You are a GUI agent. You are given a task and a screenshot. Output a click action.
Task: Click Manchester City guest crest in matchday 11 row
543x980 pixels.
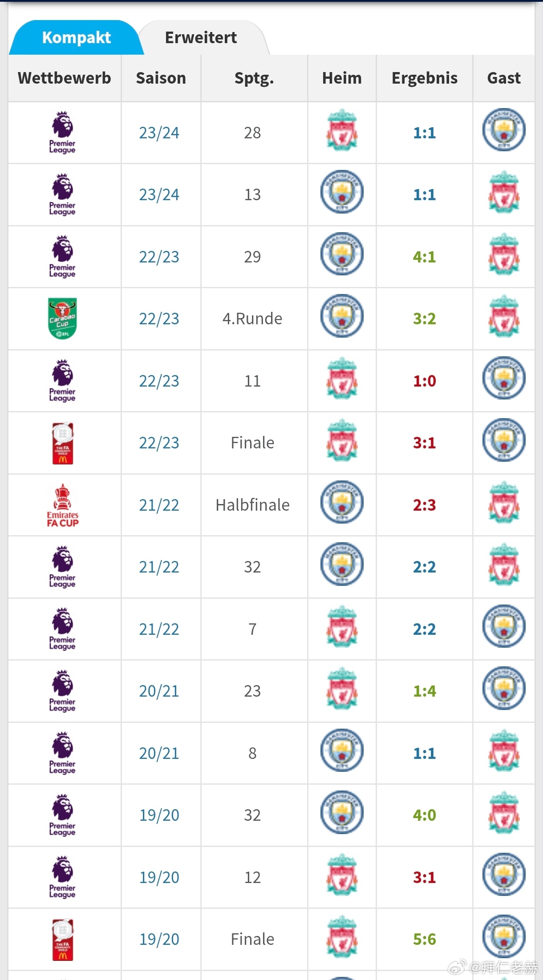click(x=504, y=378)
